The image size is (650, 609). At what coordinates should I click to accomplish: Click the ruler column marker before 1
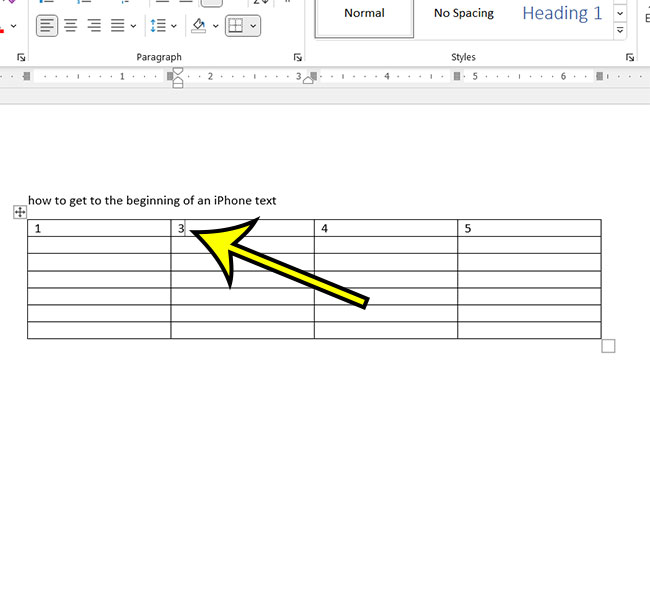click(x=27, y=76)
